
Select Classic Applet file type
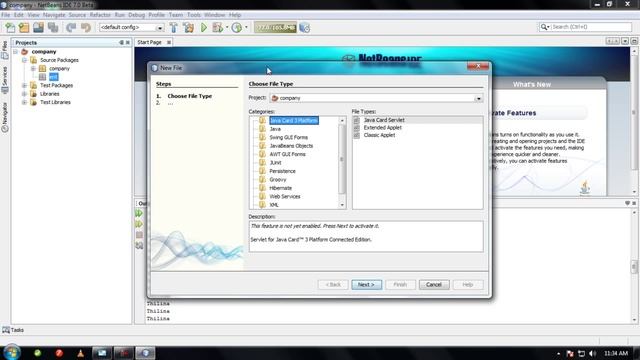point(379,135)
